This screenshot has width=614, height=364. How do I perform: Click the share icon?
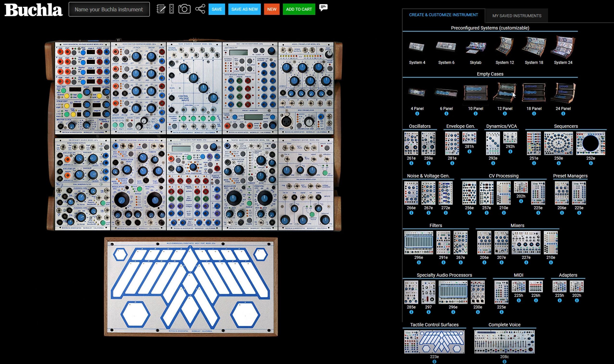[x=200, y=9]
